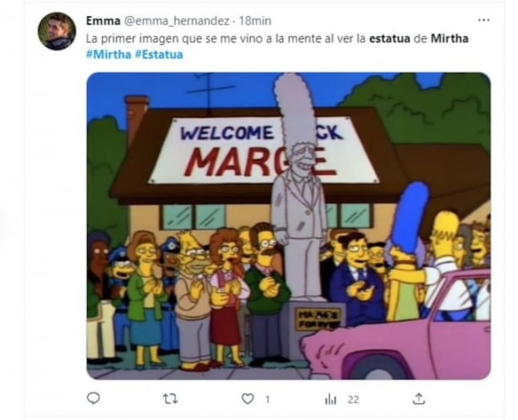The height and width of the screenshot is (420, 518).
Task: Follow the #Mirtha hashtag
Action: pos(109,55)
